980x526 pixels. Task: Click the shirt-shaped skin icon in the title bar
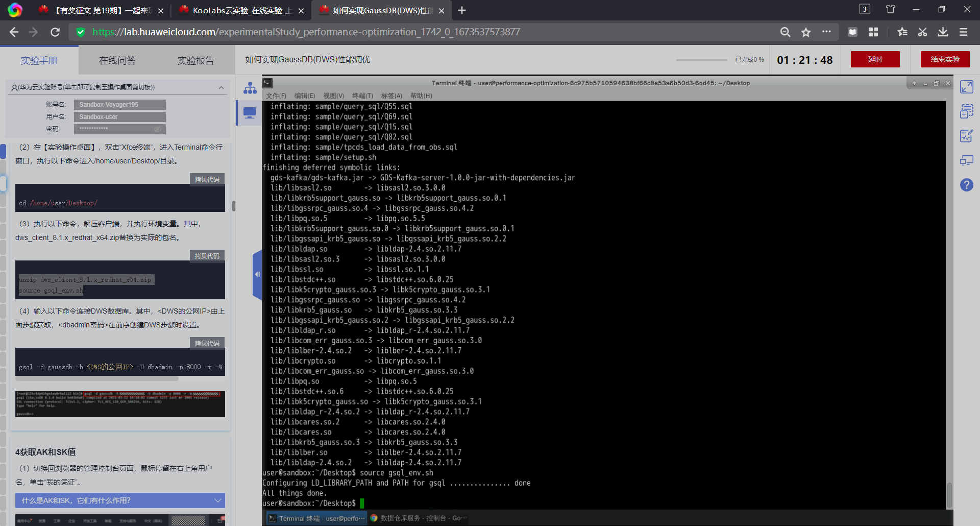point(891,9)
